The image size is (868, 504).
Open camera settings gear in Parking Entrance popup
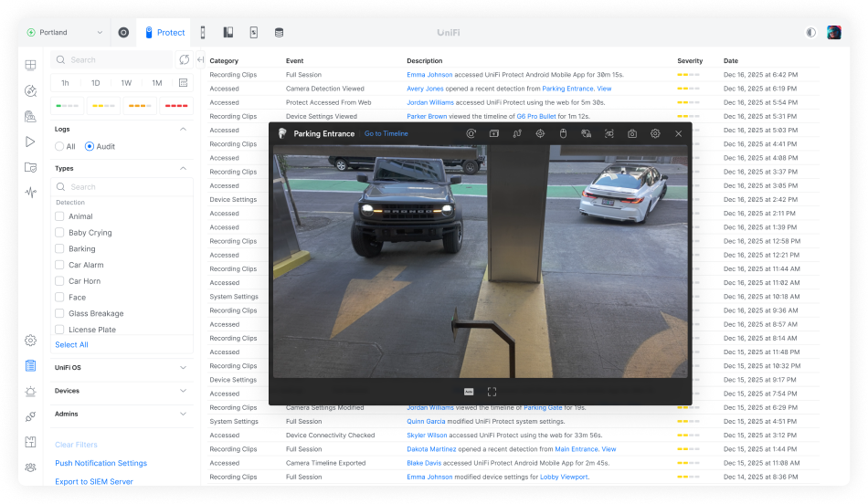click(655, 134)
